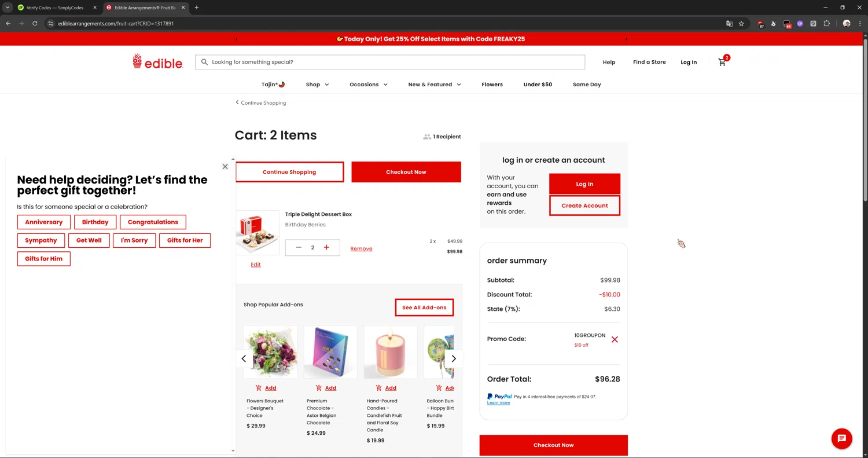
Task: Click the outlined Continue Shopping button
Action: point(289,172)
